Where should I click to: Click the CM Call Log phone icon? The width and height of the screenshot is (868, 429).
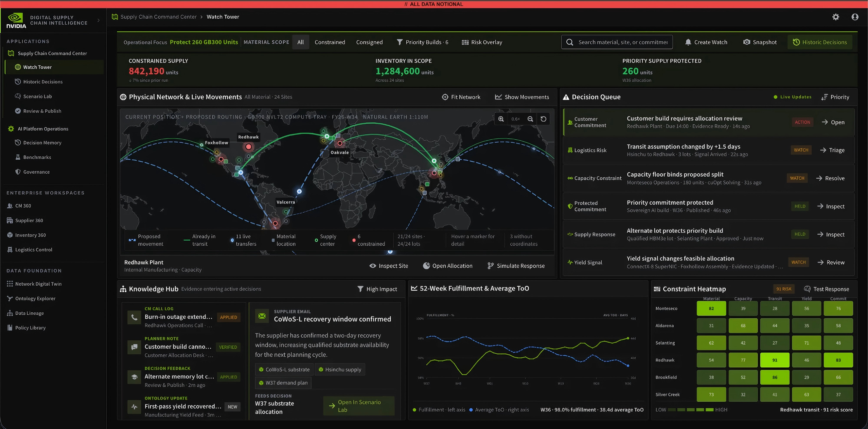coord(134,317)
